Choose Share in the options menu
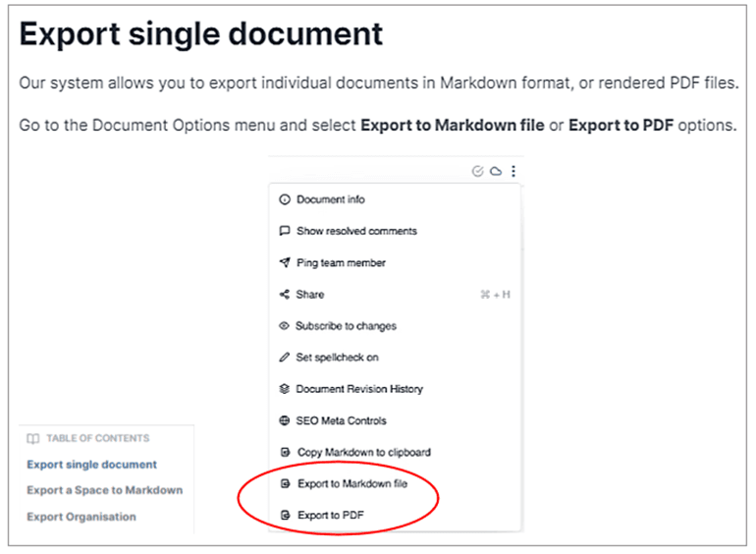This screenshot has height=554, width=756. click(310, 295)
